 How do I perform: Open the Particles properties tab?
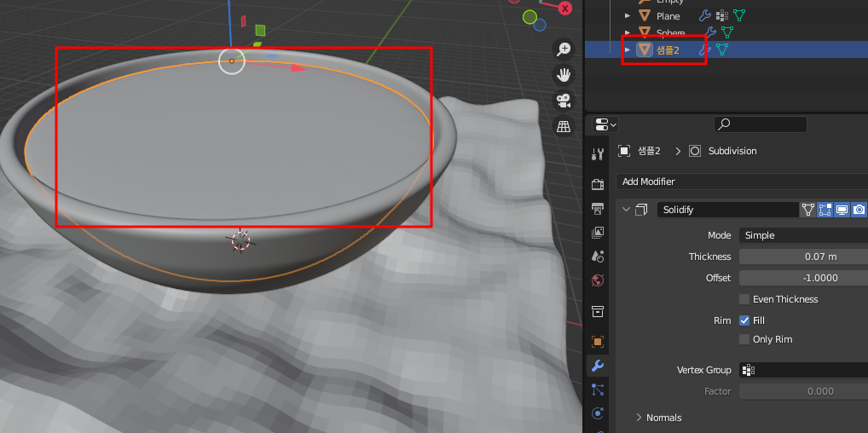point(598,390)
